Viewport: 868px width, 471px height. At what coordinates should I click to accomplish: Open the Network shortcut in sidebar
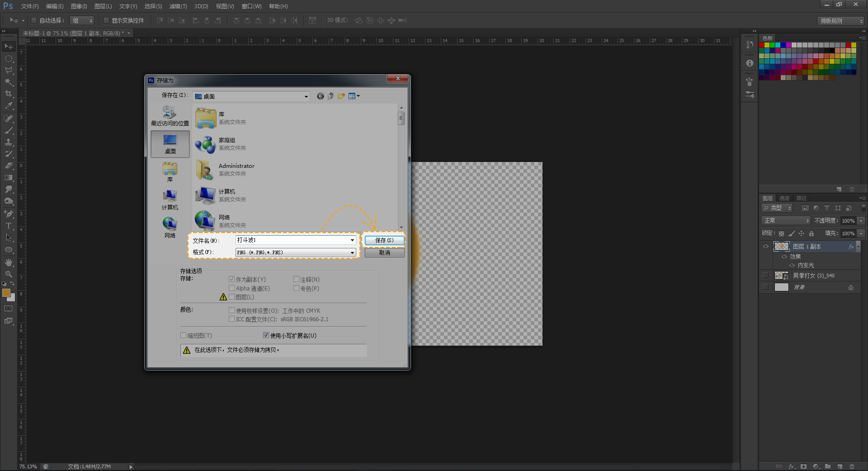pos(170,228)
